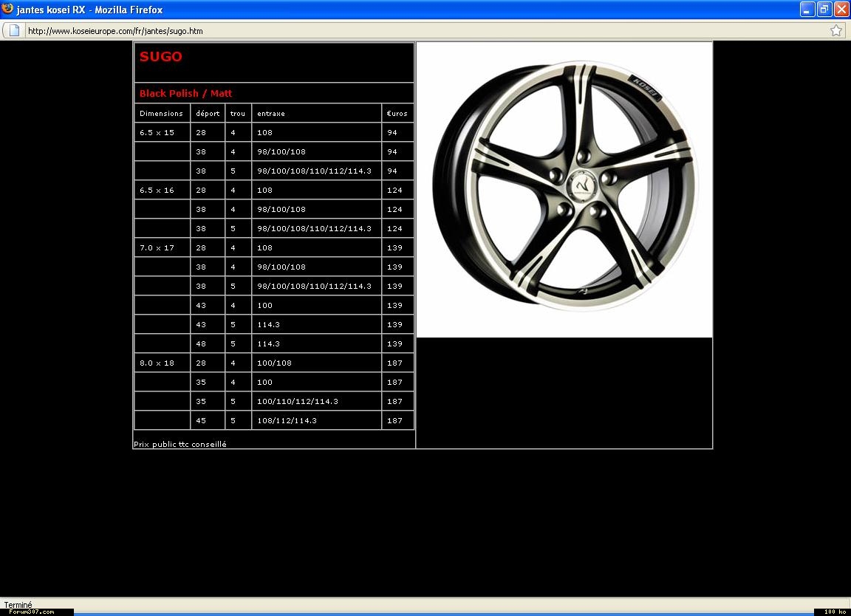Image resolution: width=851 pixels, height=616 pixels.
Task: Click the '100/108' entraxe cell
Action: 316,363
